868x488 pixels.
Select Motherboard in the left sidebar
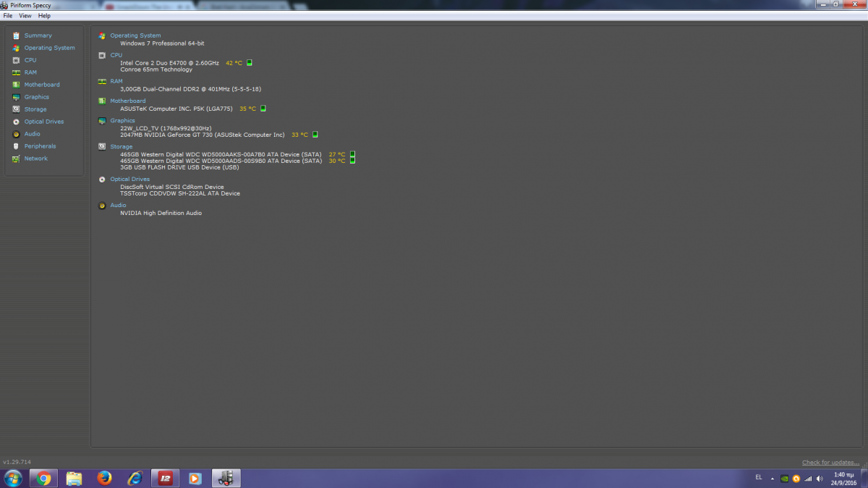pos(42,85)
